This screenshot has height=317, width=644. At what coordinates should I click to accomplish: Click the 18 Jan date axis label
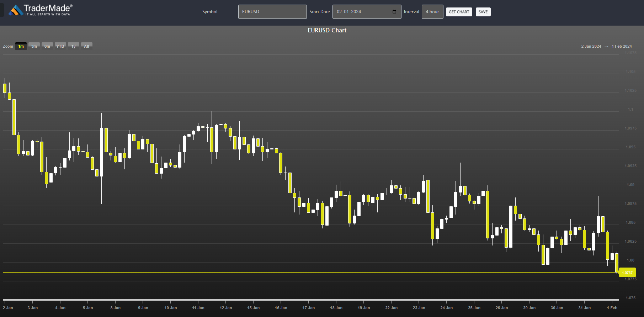click(x=336, y=308)
